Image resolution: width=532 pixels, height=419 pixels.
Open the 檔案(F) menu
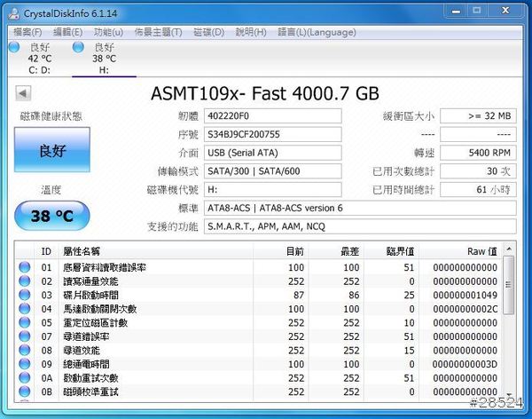pos(27,32)
